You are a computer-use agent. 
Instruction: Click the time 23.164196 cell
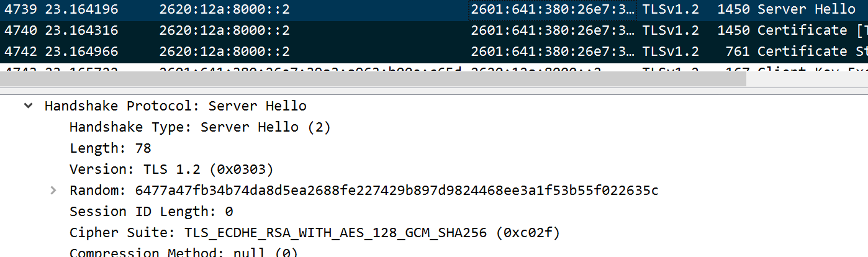(x=86, y=9)
